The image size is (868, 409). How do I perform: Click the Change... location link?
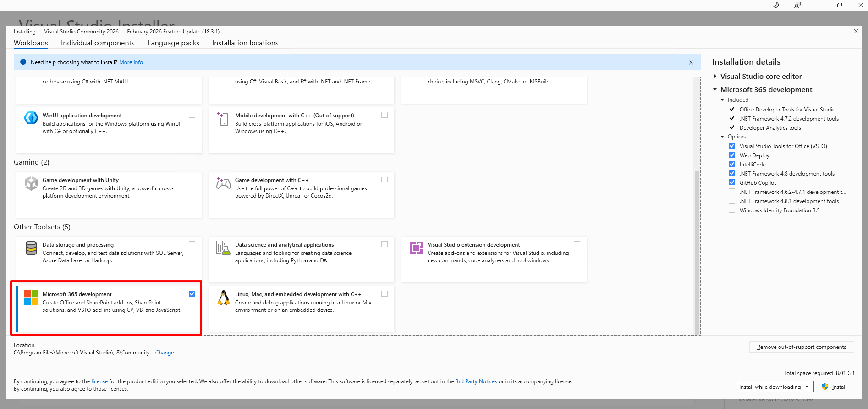pyautogui.click(x=166, y=353)
